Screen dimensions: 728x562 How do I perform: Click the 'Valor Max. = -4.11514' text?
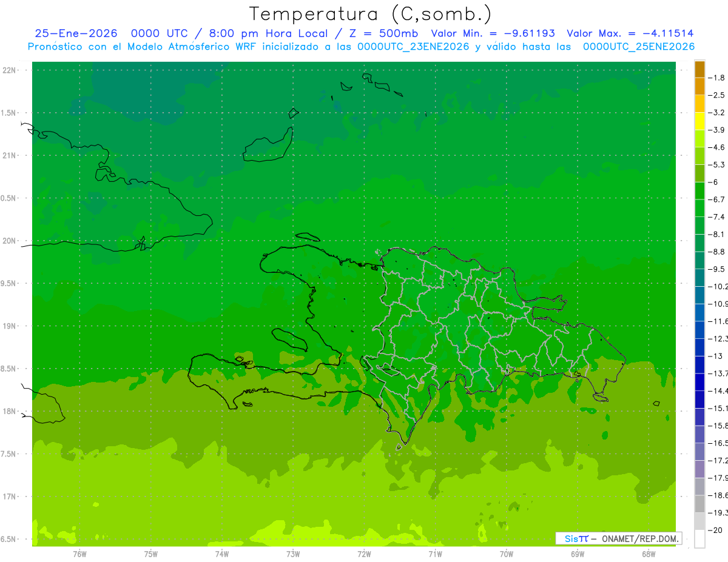tap(630, 33)
